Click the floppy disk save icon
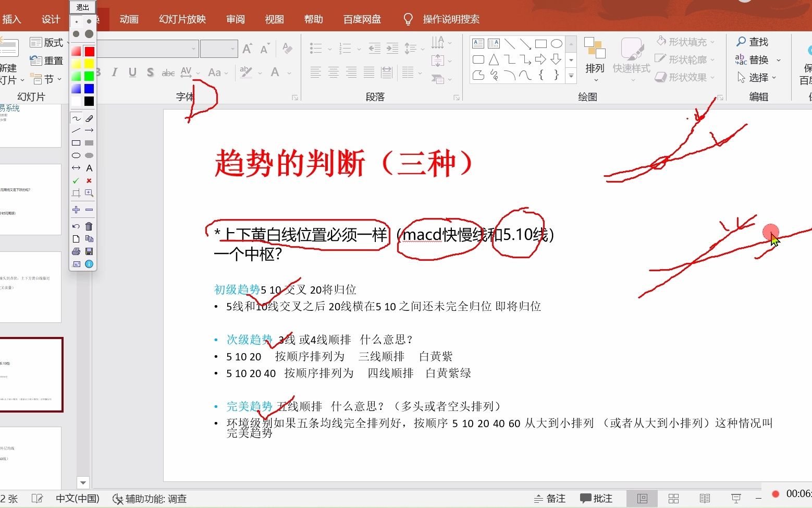Image resolution: width=812 pixels, height=508 pixels. 89,251
